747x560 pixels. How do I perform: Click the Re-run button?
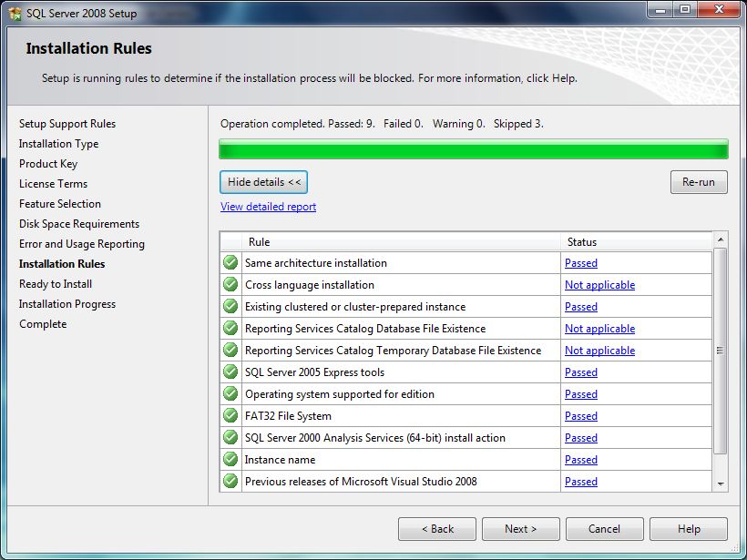699,182
